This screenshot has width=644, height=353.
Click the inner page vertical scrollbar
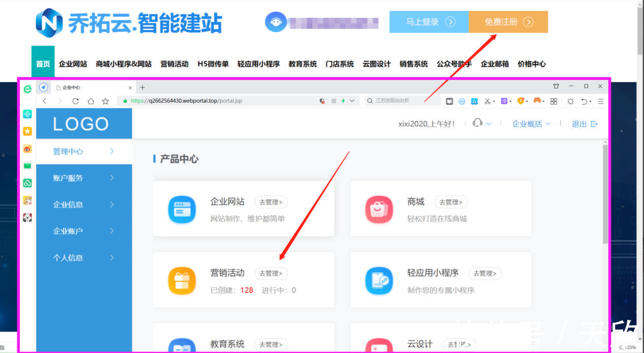click(605, 193)
